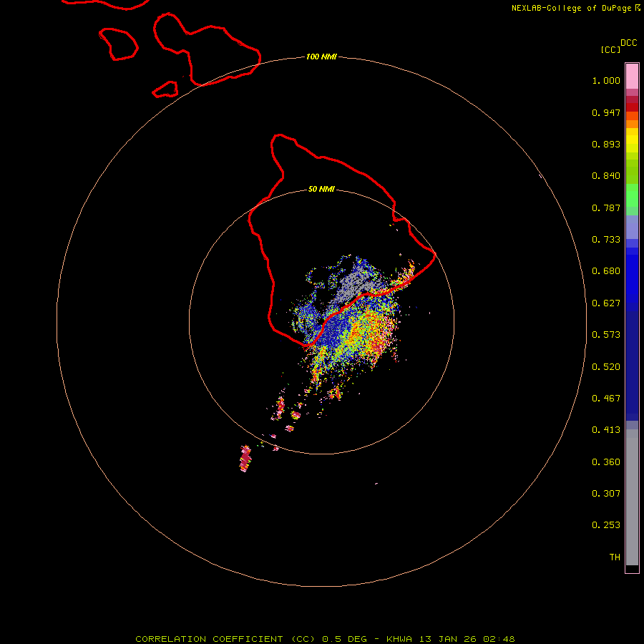
Task: Click the 0.787 scale value
Action: [606, 208]
